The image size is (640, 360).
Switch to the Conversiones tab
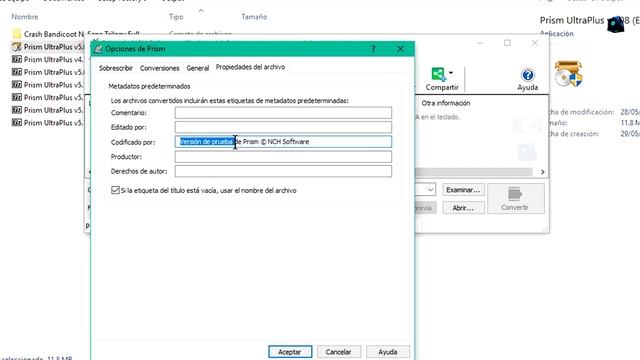[159, 68]
